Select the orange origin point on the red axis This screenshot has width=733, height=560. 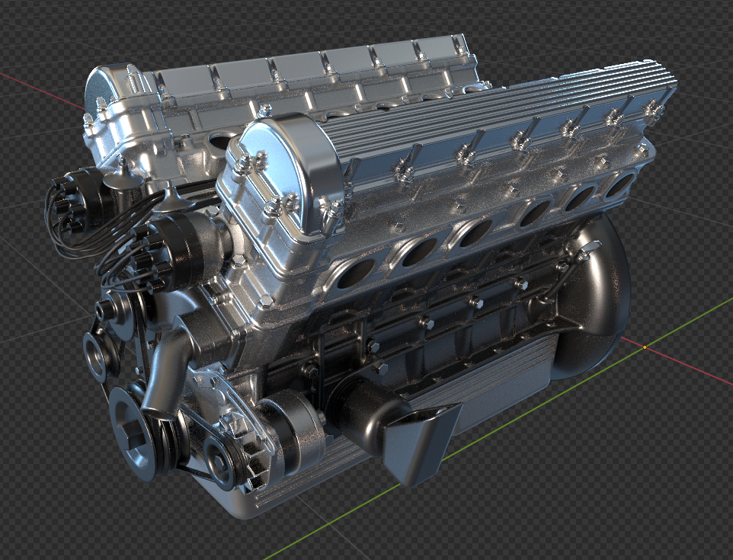point(645,347)
